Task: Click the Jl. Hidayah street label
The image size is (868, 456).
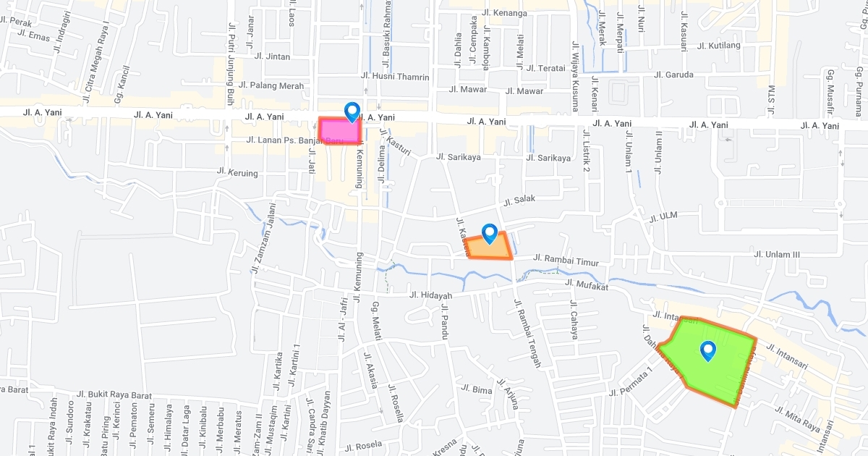Action: (x=430, y=295)
